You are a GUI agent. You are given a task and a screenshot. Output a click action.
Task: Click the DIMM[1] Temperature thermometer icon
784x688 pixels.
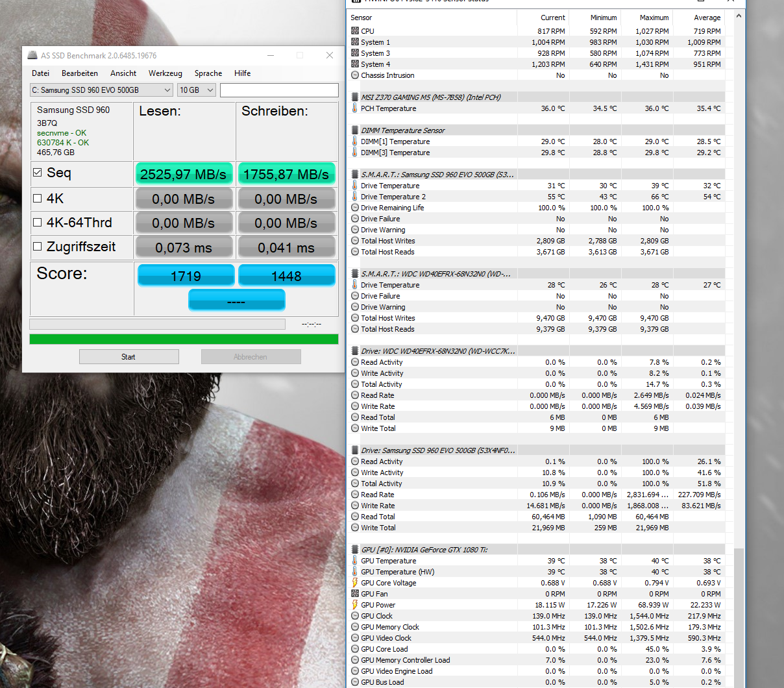355,141
